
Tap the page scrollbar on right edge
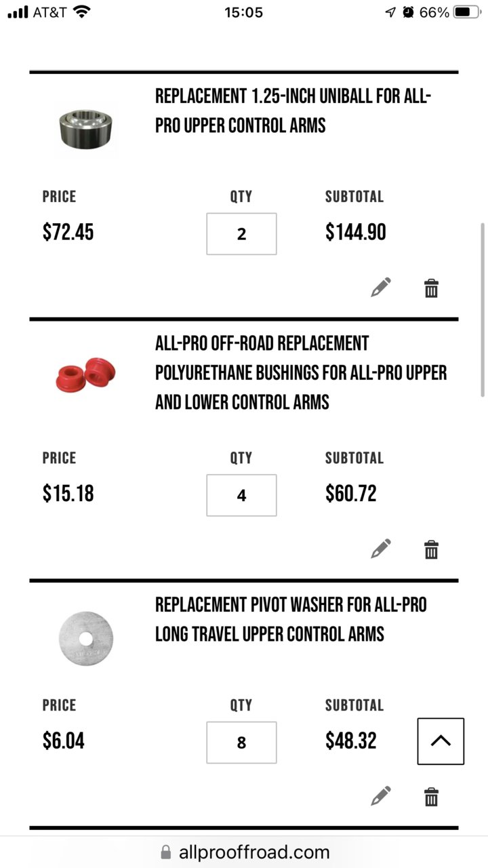pos(483,309)
